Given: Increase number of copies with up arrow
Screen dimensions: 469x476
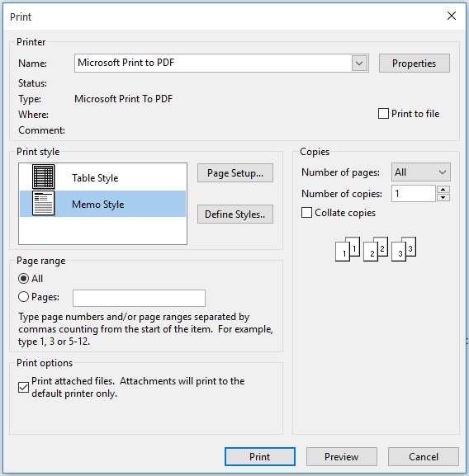Looking at the screenshot, I should point(443,190).
